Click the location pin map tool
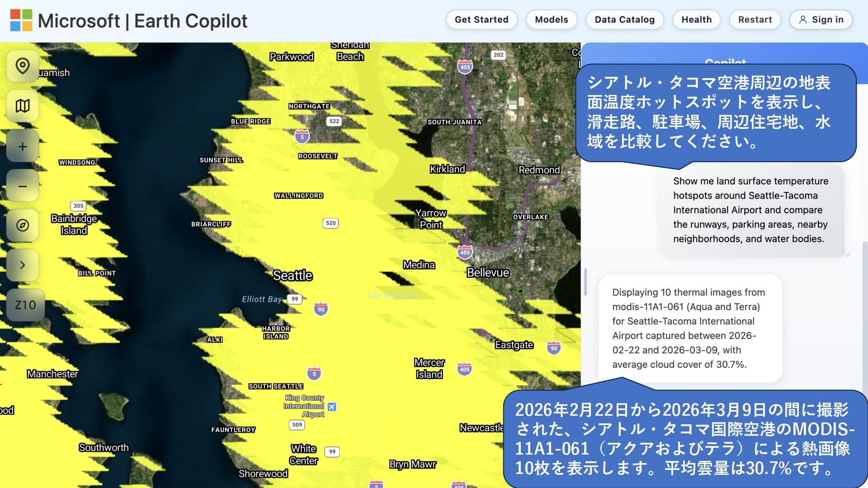The width and height of the screenshot is (868, 488). (23, 66)
